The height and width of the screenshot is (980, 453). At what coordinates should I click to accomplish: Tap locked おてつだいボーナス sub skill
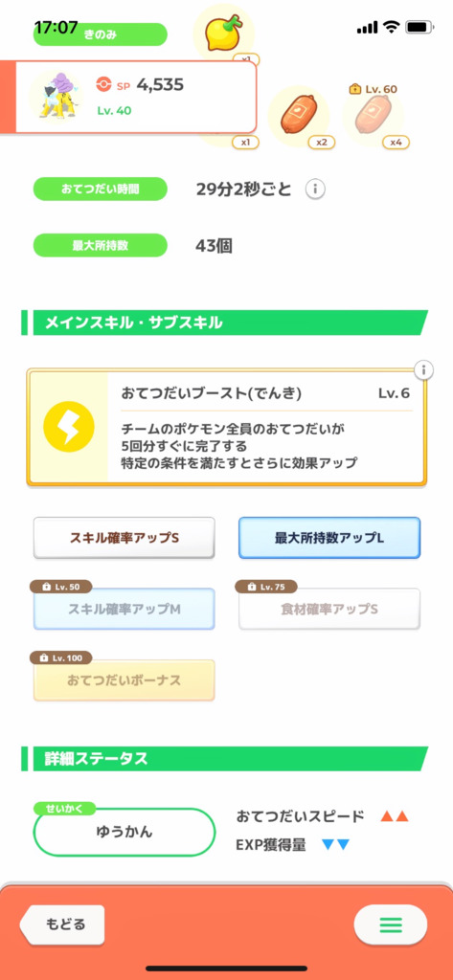(124, 680)
